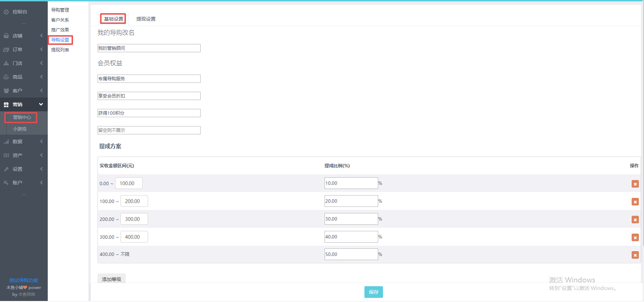Expand the 数据 menu chevron
This screenshot has height=302, width=644.
(41, 142)
